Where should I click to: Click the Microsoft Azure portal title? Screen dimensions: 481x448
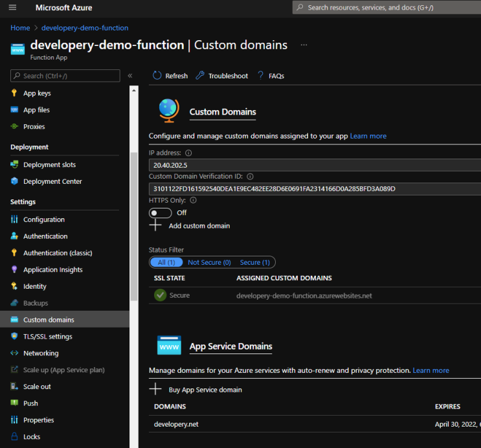tap(64, 8)
